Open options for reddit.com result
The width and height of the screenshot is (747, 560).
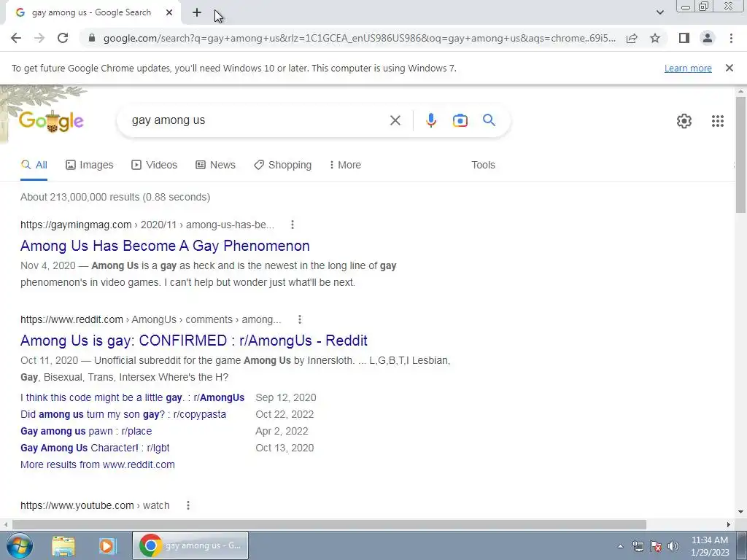[x=299, y=319]
